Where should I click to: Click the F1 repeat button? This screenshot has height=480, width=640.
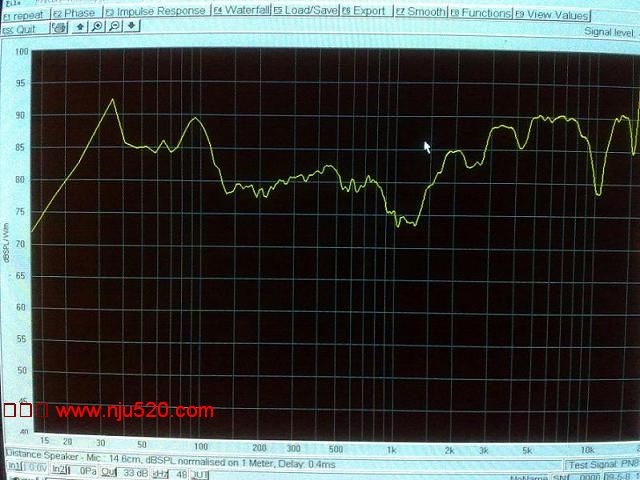[24, 15]
